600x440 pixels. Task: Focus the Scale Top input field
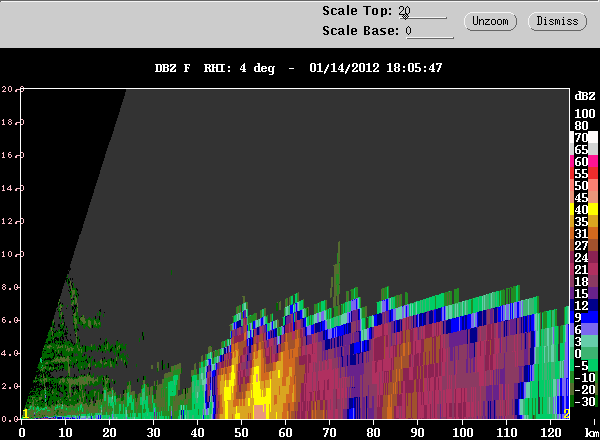(422, 12)
